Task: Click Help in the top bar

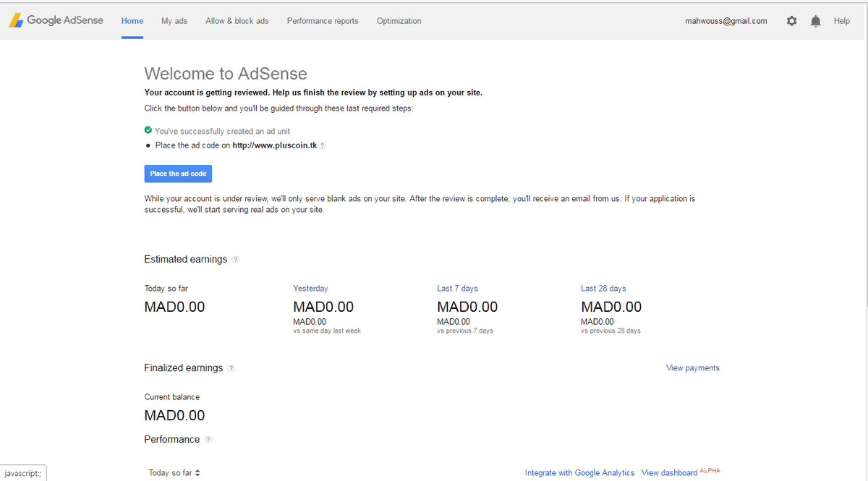Action: (841, 21)
